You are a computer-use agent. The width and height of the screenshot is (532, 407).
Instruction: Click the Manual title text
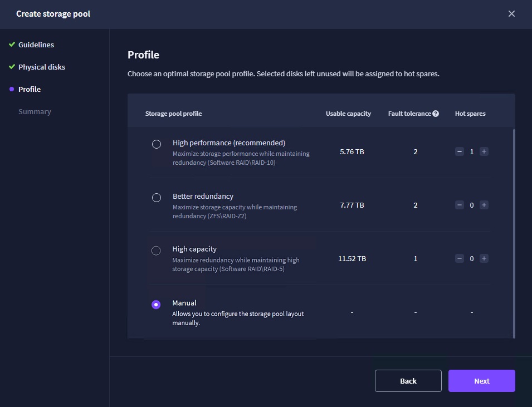184,303
